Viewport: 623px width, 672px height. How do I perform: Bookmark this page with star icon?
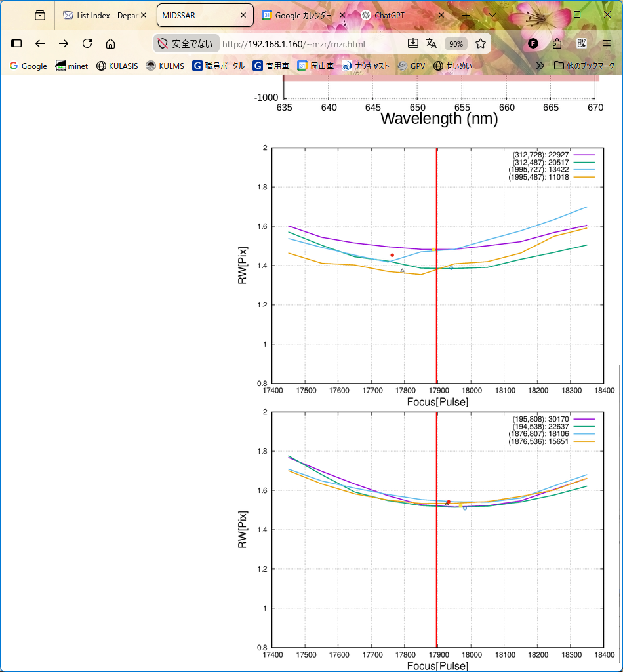[481, 44]
